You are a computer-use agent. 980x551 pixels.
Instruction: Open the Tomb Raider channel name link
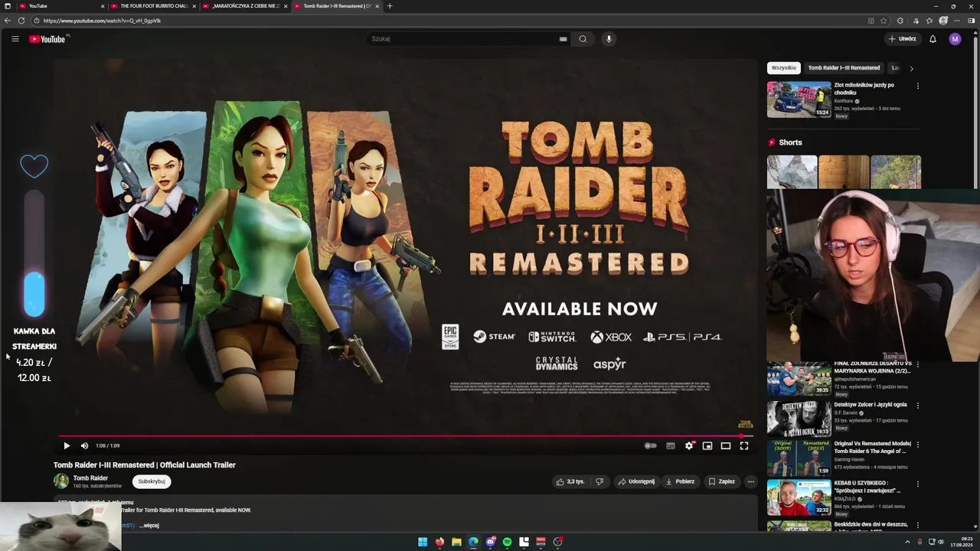[x=90, y=478]
